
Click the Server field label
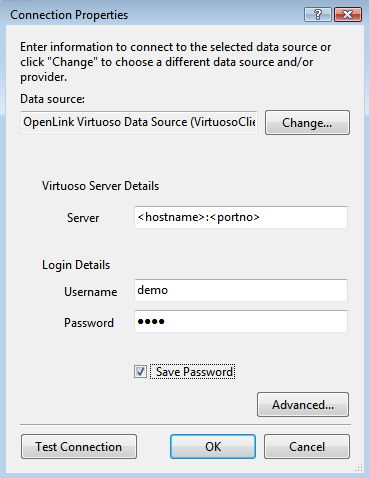[x=83, y=218]
